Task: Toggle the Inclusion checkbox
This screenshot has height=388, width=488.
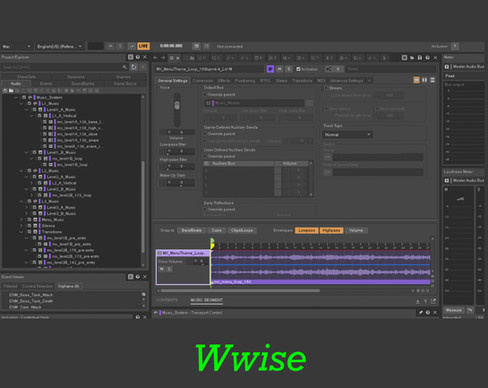Action: [x=298, y=69]
